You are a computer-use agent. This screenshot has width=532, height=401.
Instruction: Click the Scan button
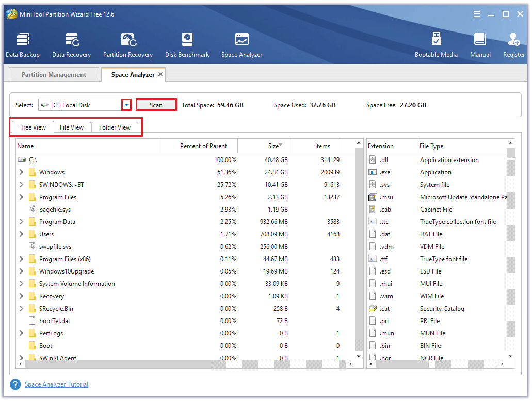[x=156, y=105]
